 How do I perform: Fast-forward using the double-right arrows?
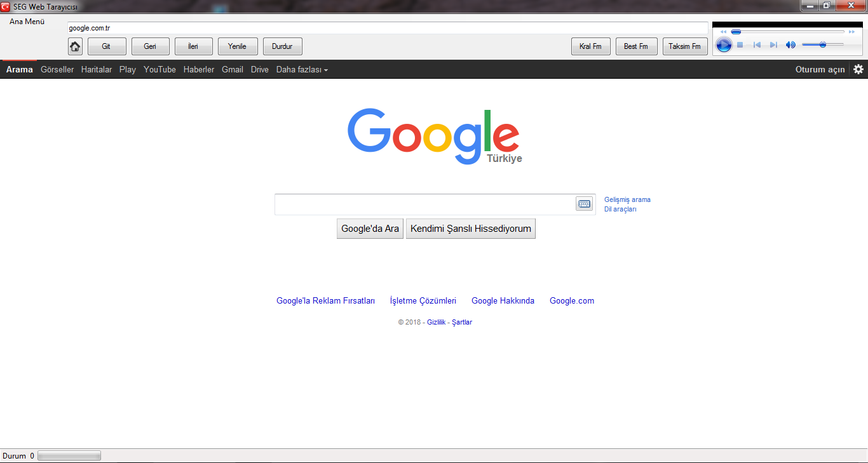[851, 32]
